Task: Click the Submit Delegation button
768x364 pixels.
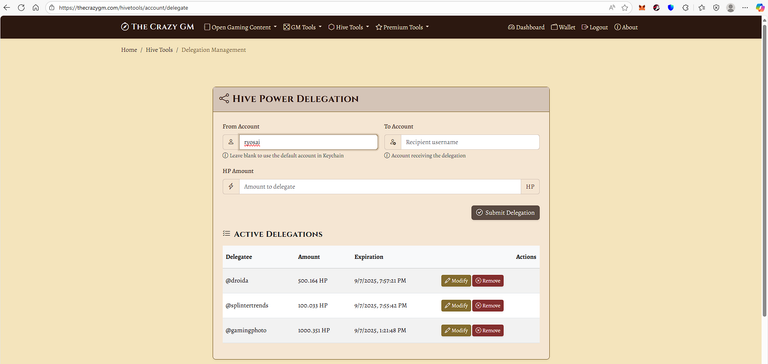Action: (x=505, y=213)
